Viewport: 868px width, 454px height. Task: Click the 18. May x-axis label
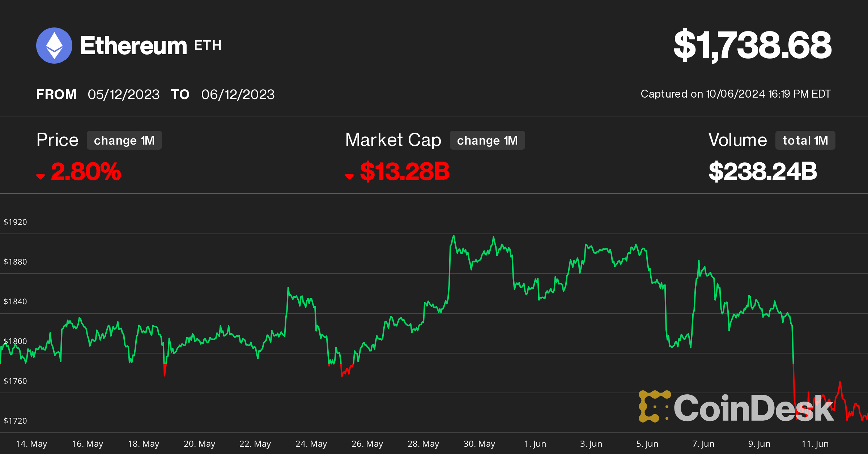click(144, 444)
